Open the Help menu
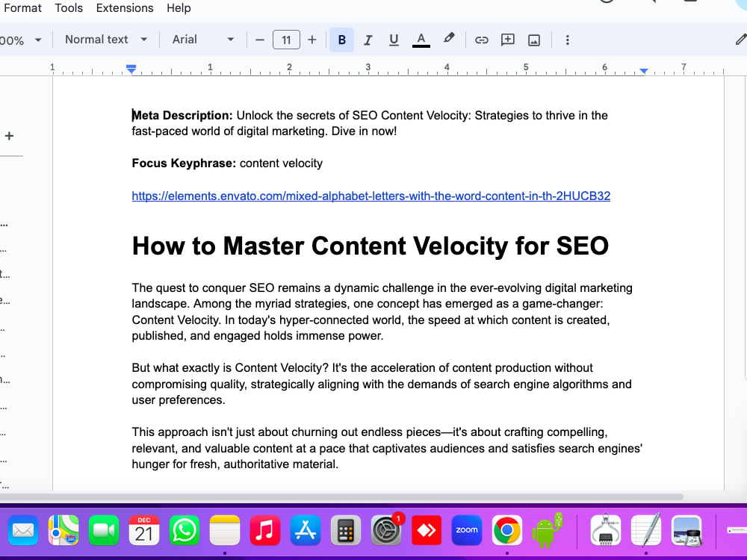747x560 pixels. tap(179, 8)
